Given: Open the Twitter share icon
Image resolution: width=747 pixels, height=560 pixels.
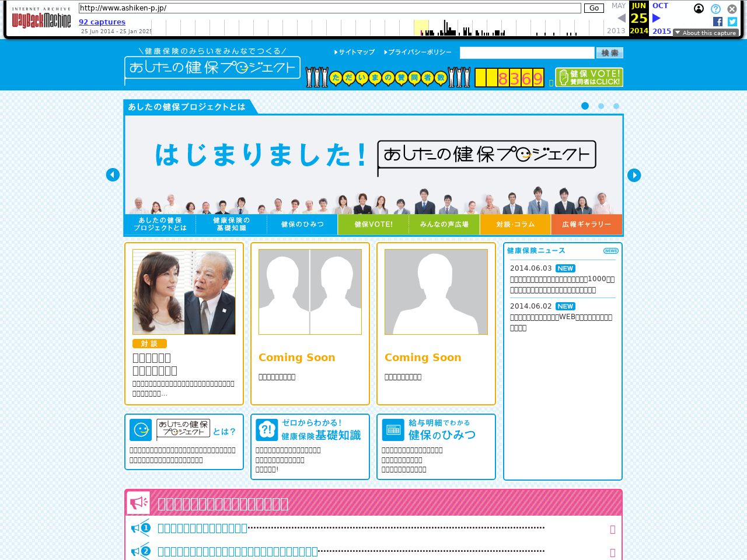Looking at the screenshot, I should [732, 22].
